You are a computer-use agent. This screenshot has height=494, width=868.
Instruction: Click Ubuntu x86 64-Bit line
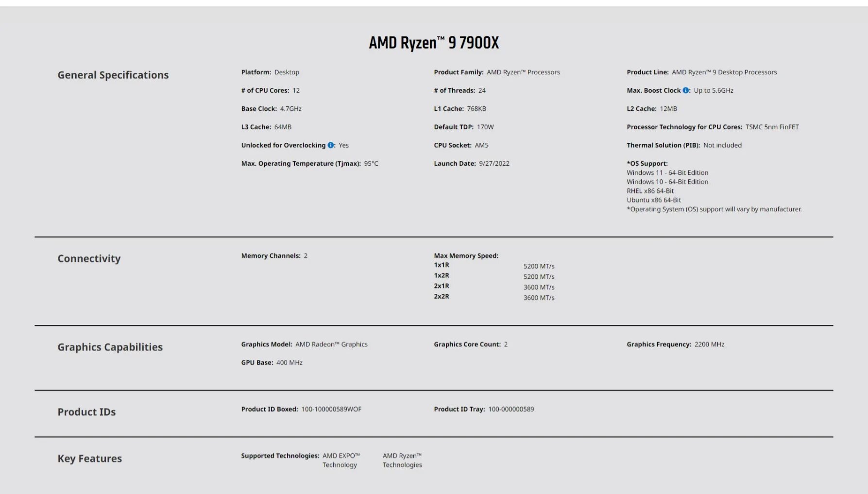654,200
